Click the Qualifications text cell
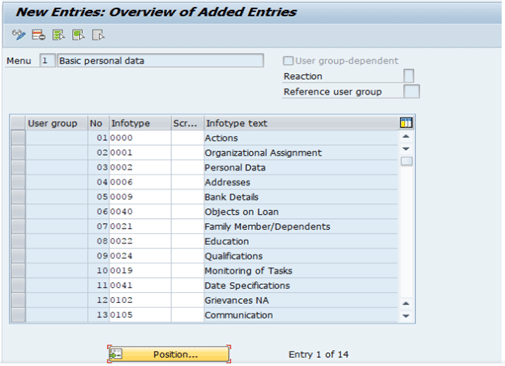This screenshot has height=366, width=505. tap(301, 256)
